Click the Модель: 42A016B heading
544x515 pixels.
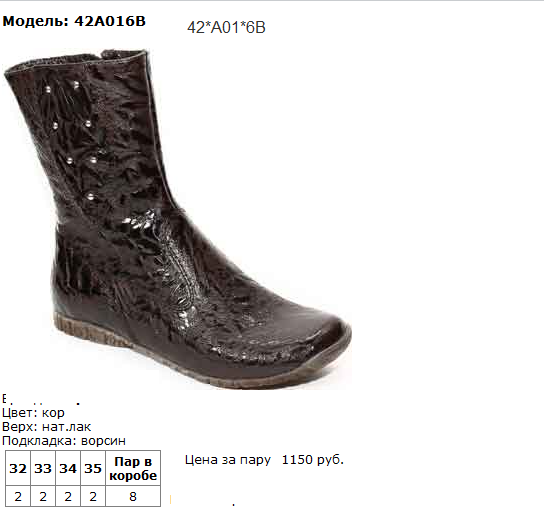74,22
